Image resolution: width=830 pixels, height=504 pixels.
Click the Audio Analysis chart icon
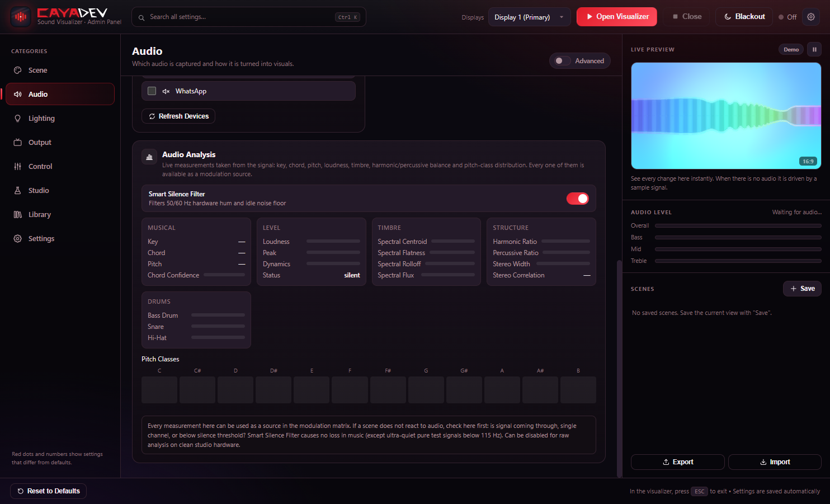click(x=149, y=157)
